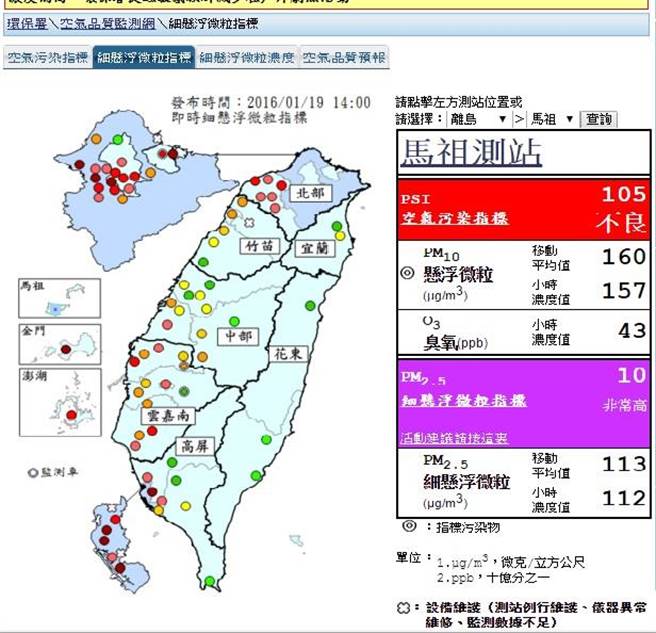Viewport: 656px width, 633px height.
Task: Open the 細懸浮微粒指標 link in purple panel
Action: click(464, 401)
